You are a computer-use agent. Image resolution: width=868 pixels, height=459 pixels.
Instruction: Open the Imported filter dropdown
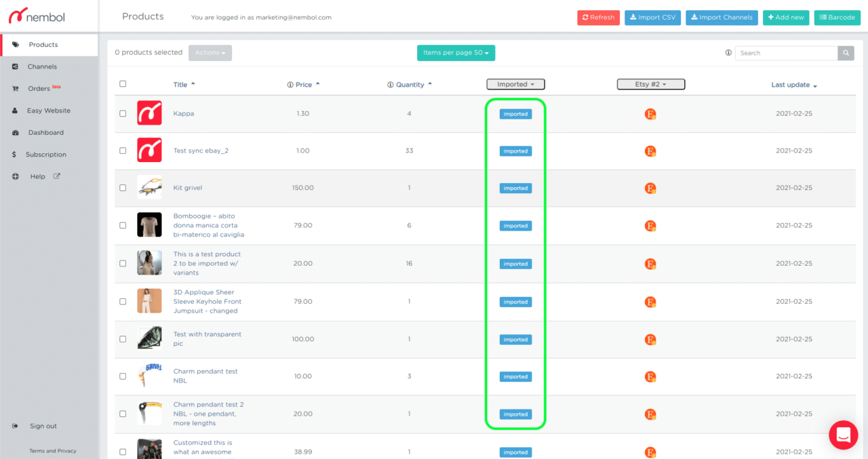[515, 84]
